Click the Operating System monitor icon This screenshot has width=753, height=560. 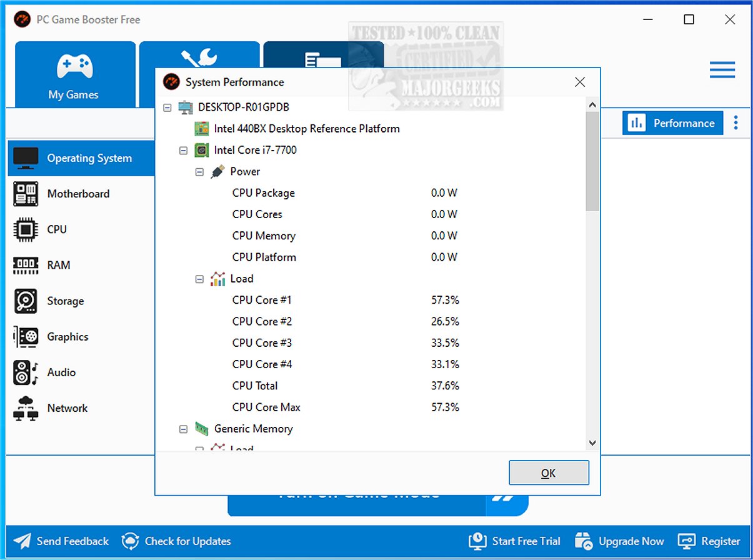pos(26,158)
